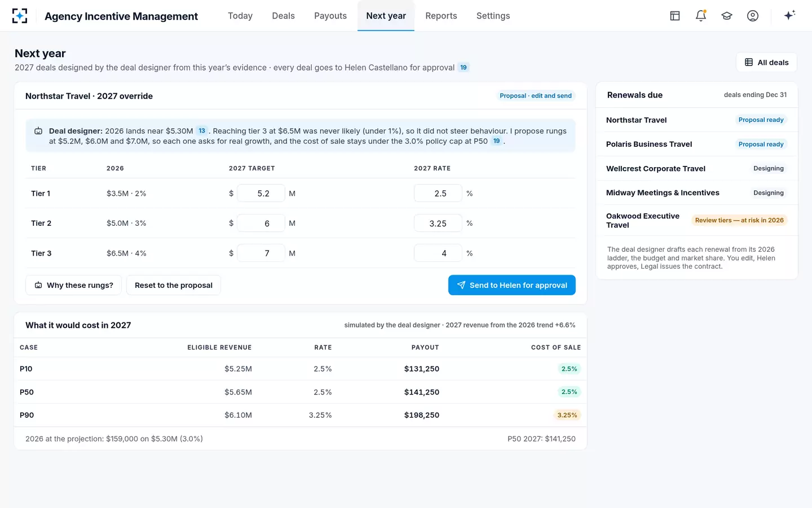812x508 pixels.
Task: Click citation badge 19 beside the page subtitle
Action: pos(464,68)
